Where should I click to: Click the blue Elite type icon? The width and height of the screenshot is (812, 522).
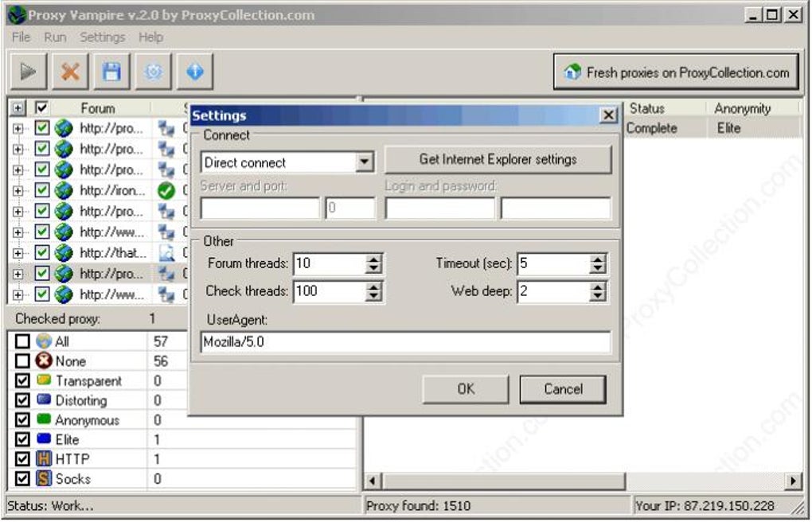tap(44, 438)
